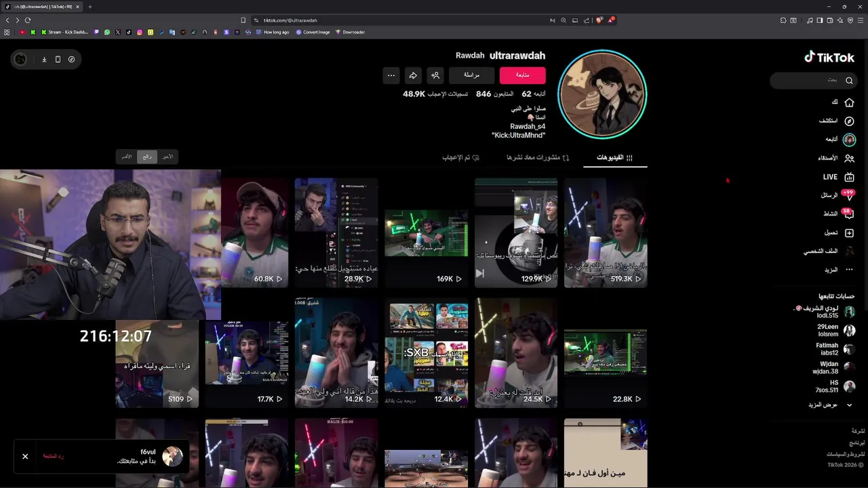868x488 pixels.
Task: Open the Stream - Kick Dashboard bookmark
Action: 65,32
